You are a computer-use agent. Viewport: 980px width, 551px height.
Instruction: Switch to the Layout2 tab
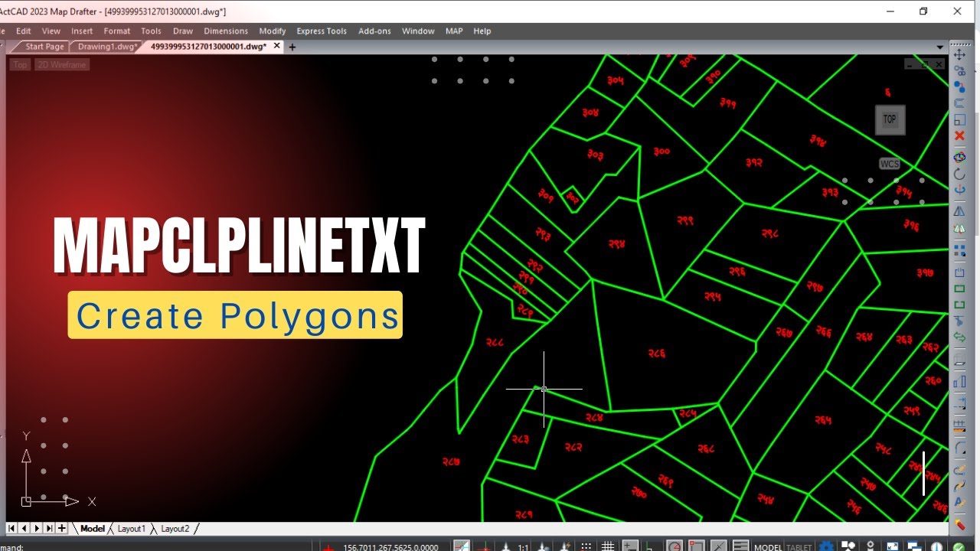pyautogui.click(x=175, y=528)
